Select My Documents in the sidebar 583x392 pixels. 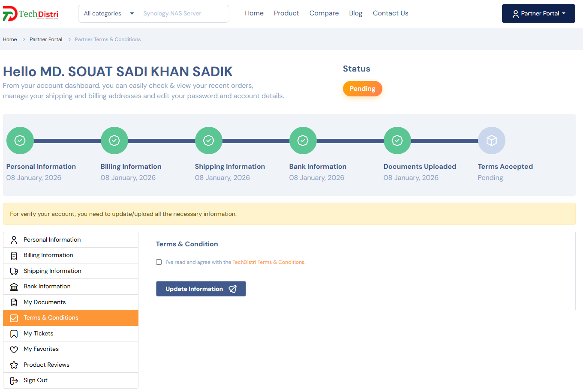(45, 302)
